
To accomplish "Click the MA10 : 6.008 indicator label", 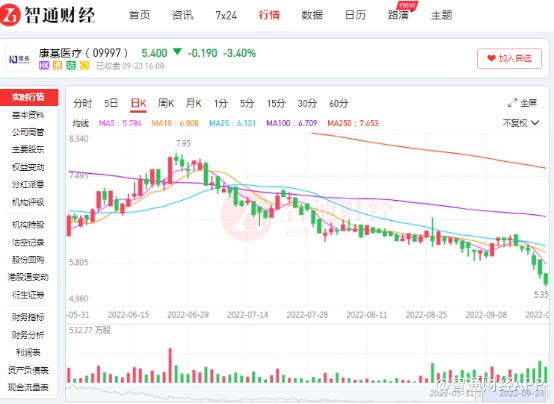I will (175, 123).
